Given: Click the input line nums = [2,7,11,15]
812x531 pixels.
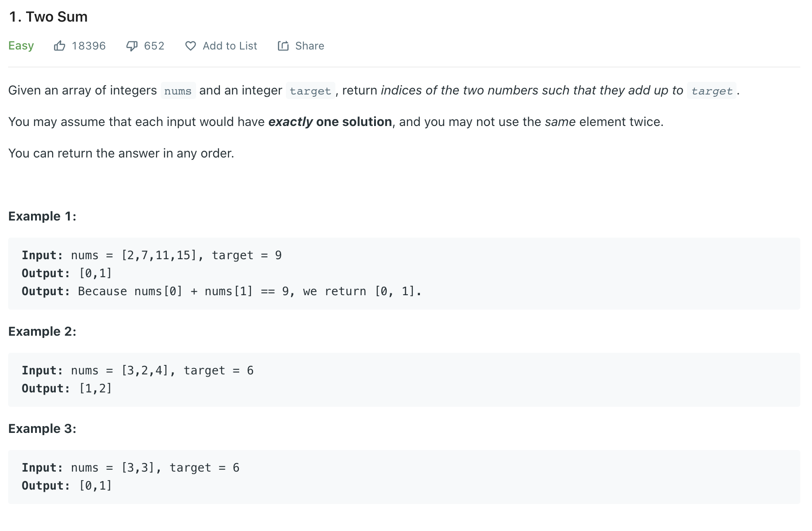Looking at the screenshot, I should pyautogui.click(x=152, y=256).
